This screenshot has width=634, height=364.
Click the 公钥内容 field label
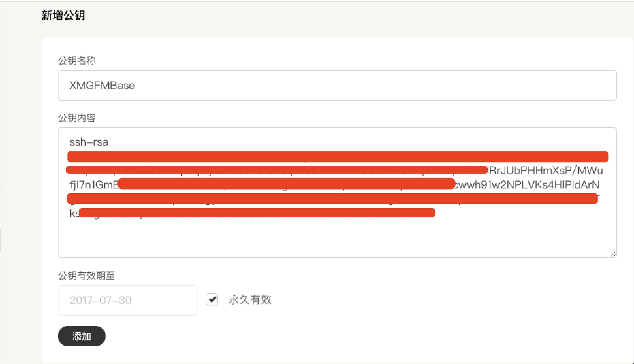77,118
